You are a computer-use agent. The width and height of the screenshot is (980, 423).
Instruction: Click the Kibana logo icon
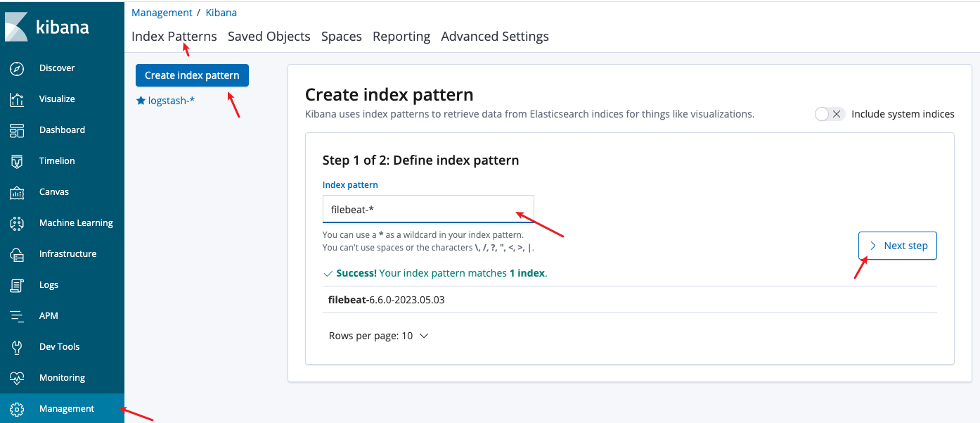(16, 26)
